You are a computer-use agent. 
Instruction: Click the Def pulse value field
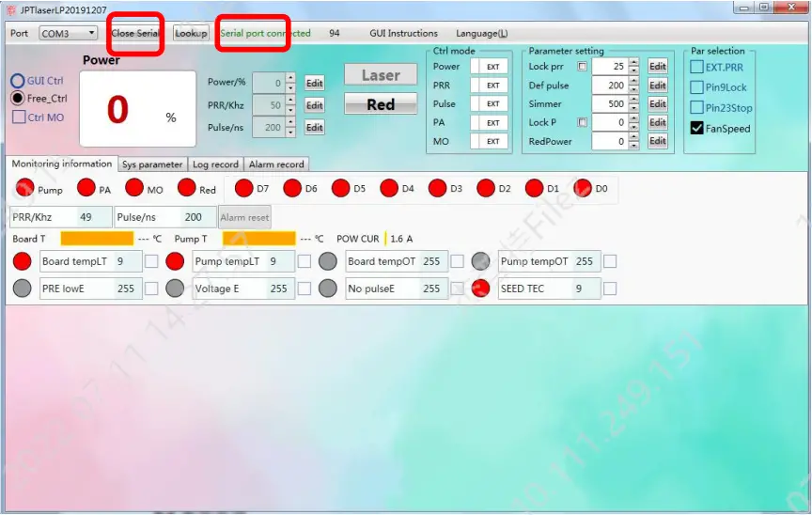pyautogui.click(x=610, y=86)
